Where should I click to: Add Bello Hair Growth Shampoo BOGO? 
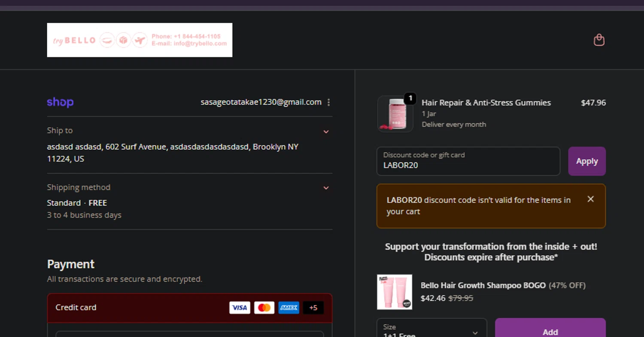click(550, 328)
